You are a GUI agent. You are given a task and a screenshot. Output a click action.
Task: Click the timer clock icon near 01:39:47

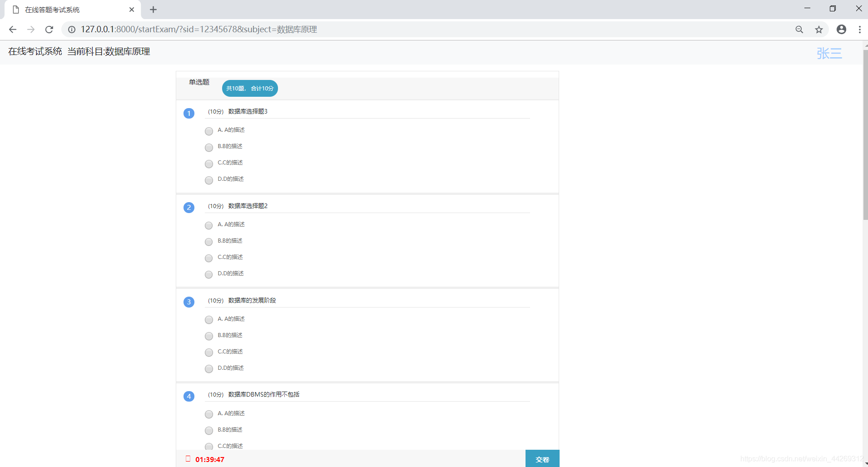[x=188, y=459]
